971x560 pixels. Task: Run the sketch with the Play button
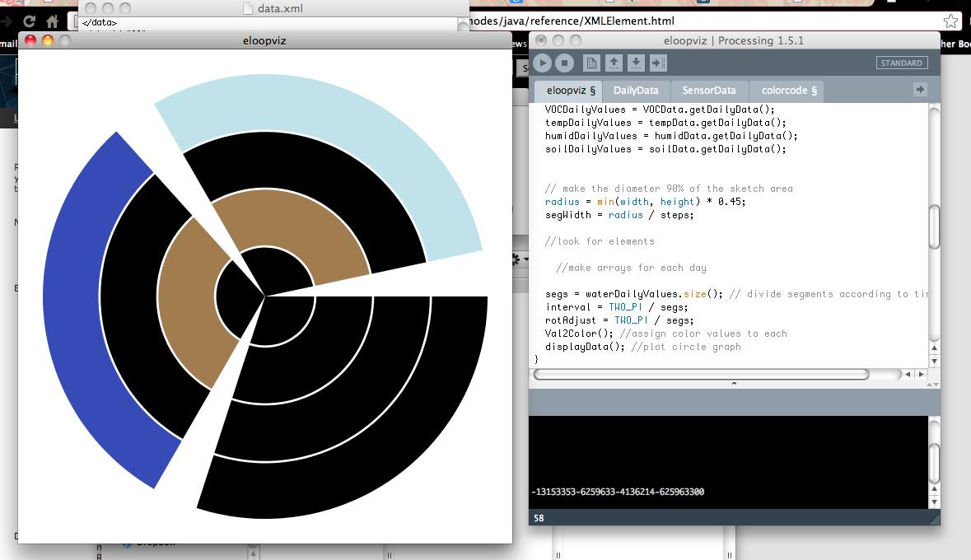tap(542, 63)
